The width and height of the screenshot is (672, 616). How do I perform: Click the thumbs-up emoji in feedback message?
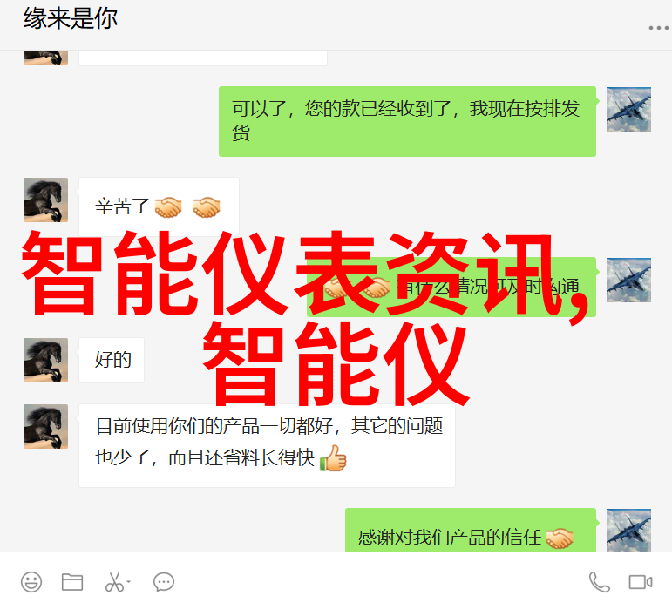point(333,458)
